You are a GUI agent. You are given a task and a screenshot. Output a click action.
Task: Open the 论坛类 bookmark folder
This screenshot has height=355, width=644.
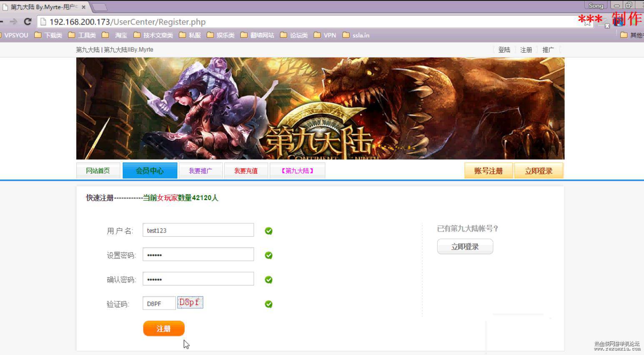click(294, 35)
